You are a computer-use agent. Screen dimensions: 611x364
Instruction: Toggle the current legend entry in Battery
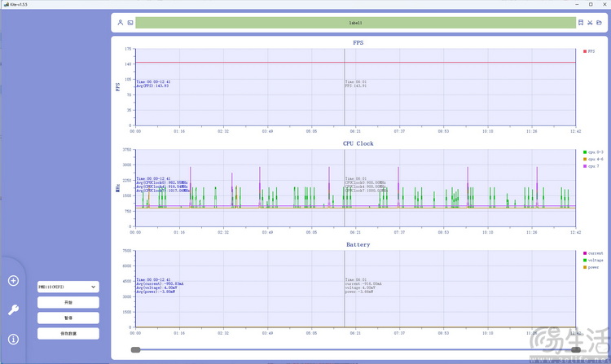(591, 253)
